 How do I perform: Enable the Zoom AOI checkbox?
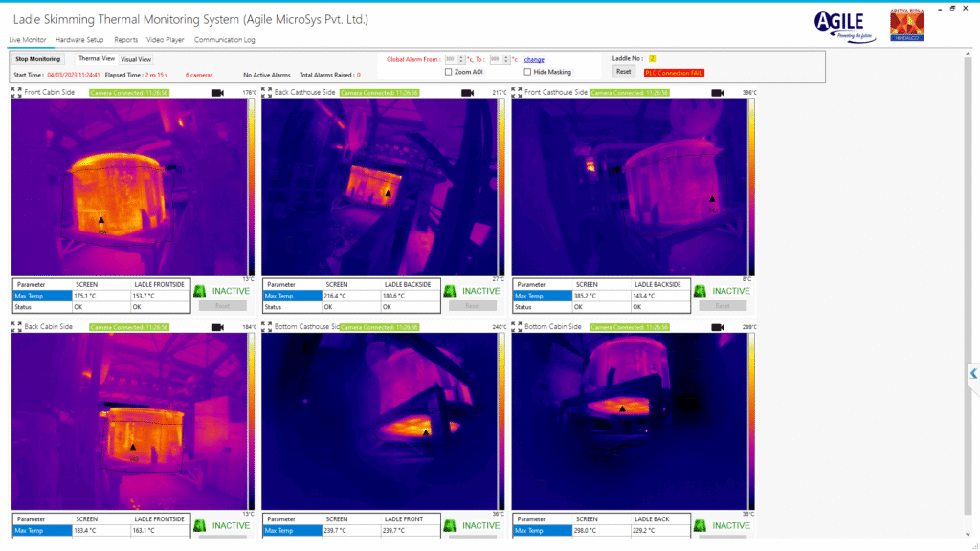click(x=449, y=72)
